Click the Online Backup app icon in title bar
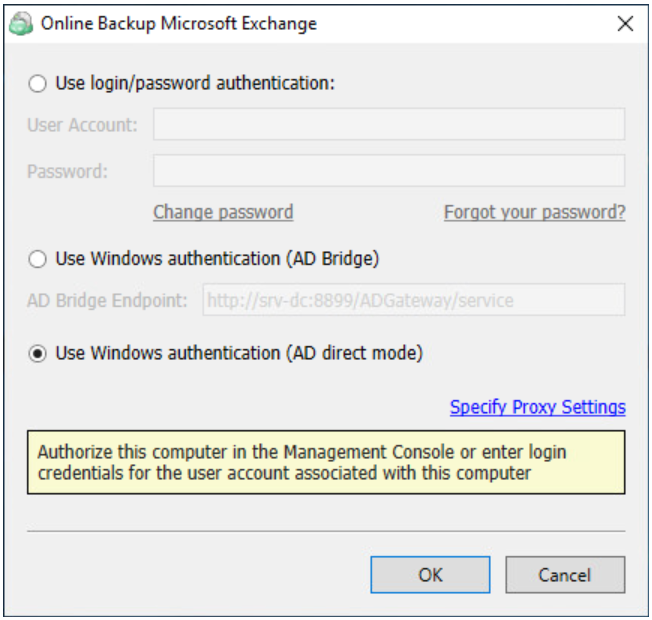 point(21,24)
